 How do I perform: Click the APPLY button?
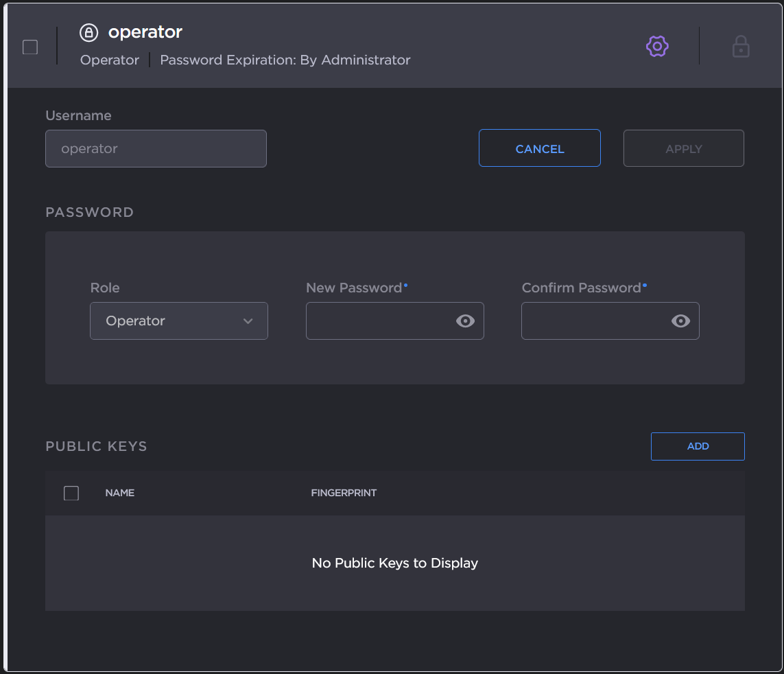pyautogui.click(x=683, y=148)
